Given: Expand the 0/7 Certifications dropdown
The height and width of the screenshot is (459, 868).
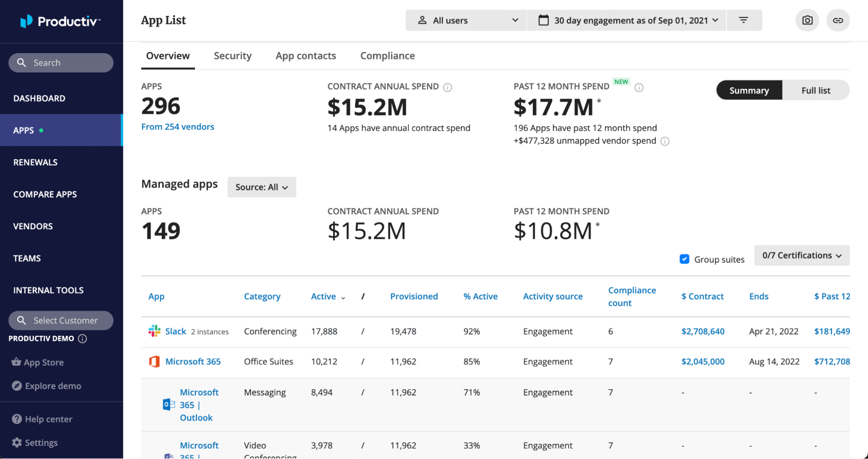Looking at the screenshot, I should point(802,255).
